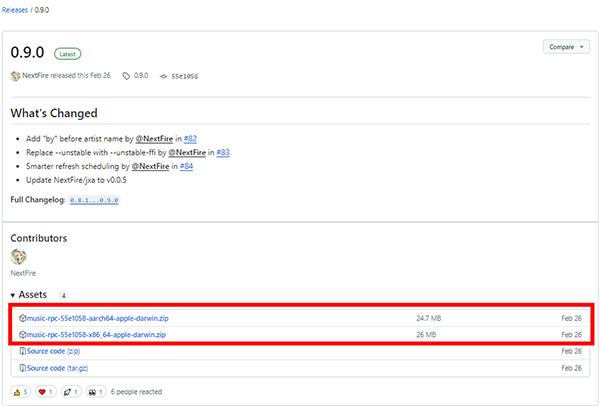Viewport: 600px width, 406px height.
Task: Open @NextFire mention on Smarter refresh line
Action: (x=150, y=166)
